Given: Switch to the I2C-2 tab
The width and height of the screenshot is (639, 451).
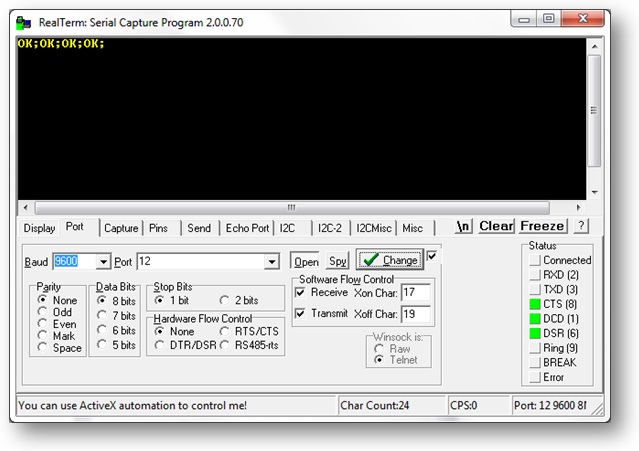Looking at the screenshot, I should [x=330, y=228].
